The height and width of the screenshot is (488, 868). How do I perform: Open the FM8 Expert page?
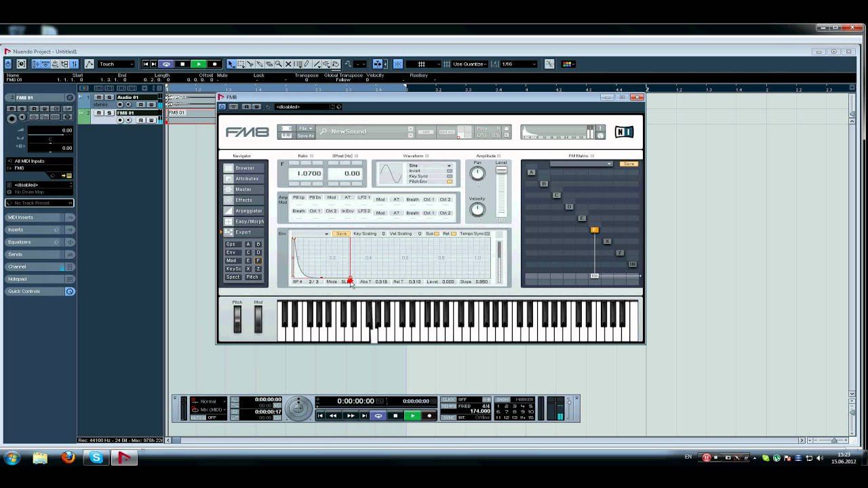(x=244, y=232)
